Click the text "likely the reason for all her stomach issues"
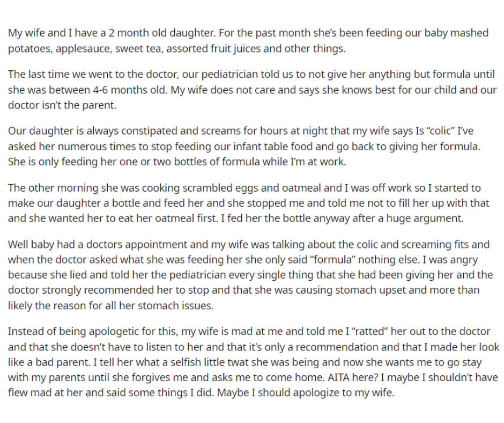 coord(110,305)
